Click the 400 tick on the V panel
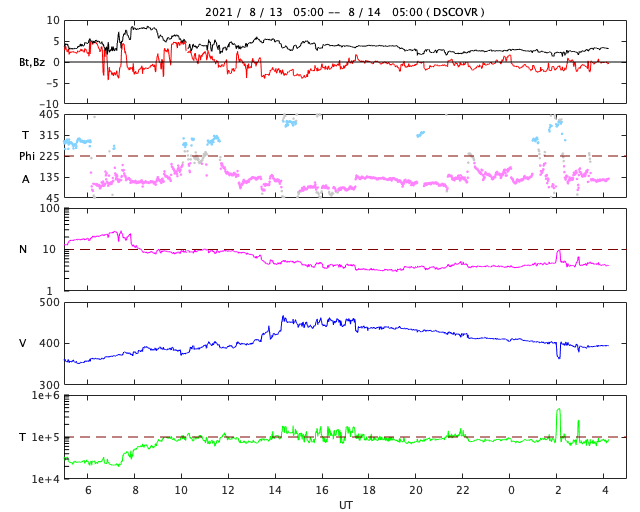The image size is (640, 512). (49, 343)
